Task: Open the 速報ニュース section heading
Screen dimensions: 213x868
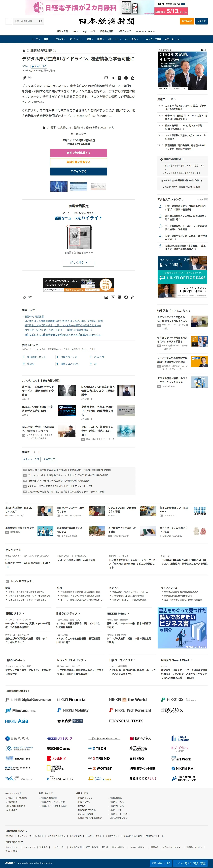Action: (166, 99)
